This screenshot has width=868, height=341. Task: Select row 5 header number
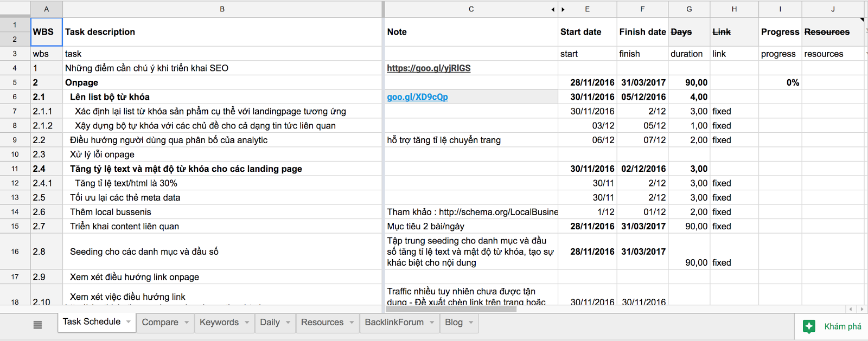(15, 82)
